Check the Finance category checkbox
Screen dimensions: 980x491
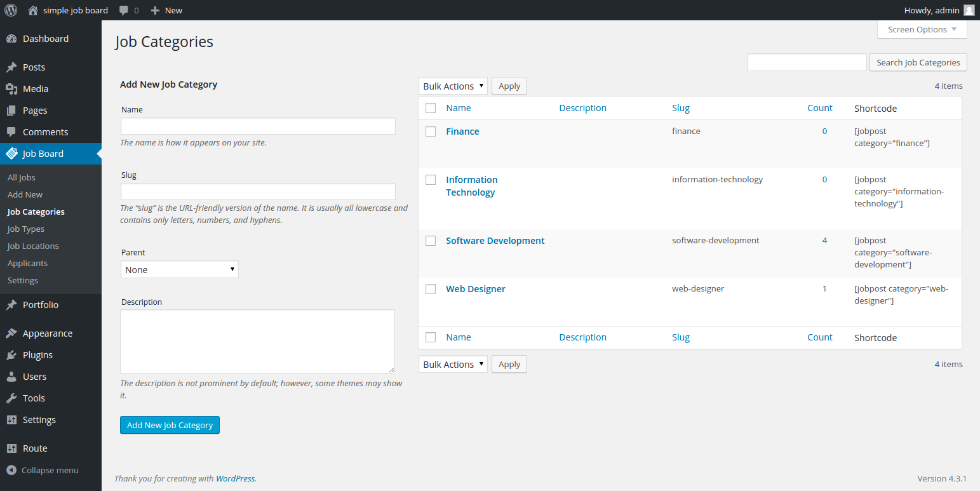pyautogui.click(x=431, y=131)
